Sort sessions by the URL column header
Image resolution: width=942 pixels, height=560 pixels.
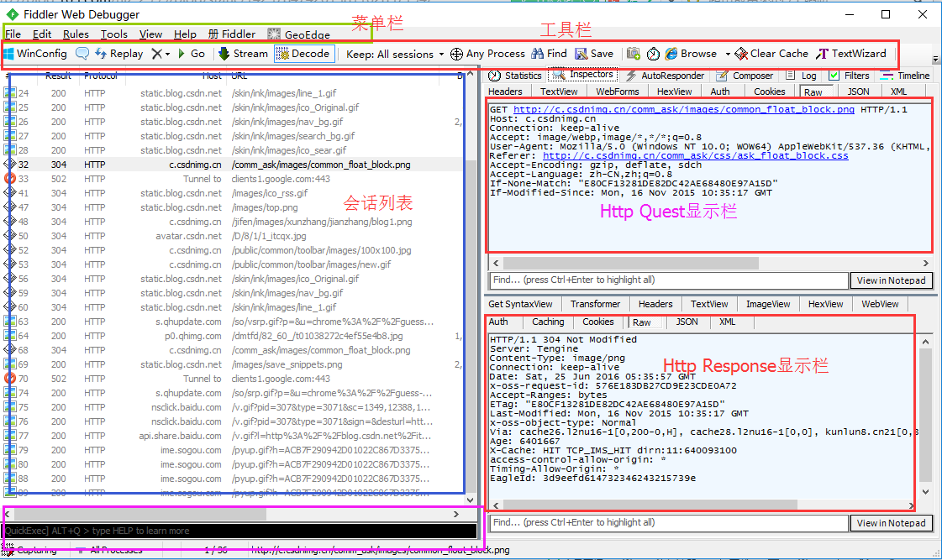click(239, 76)
